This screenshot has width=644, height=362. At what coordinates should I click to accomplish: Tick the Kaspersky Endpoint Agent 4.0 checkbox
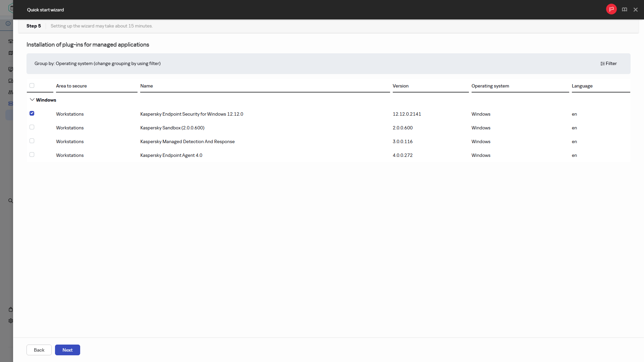[x=32, y=155]
